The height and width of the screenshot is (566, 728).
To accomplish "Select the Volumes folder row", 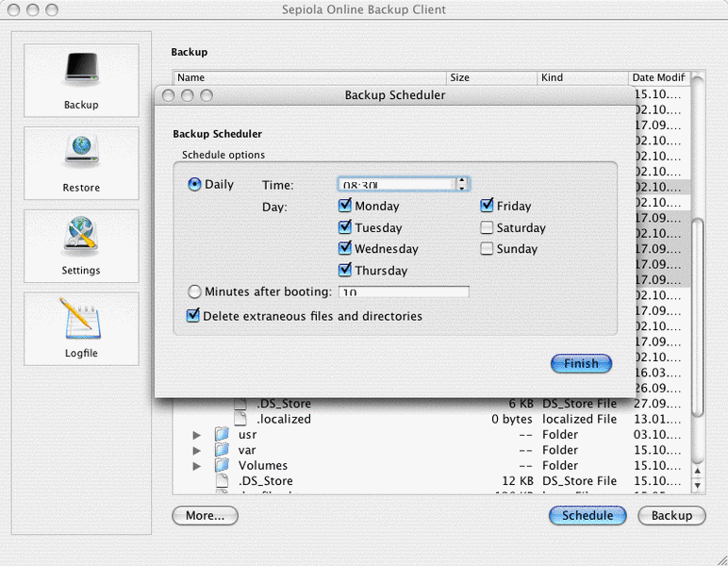I will tap(431, 465).
